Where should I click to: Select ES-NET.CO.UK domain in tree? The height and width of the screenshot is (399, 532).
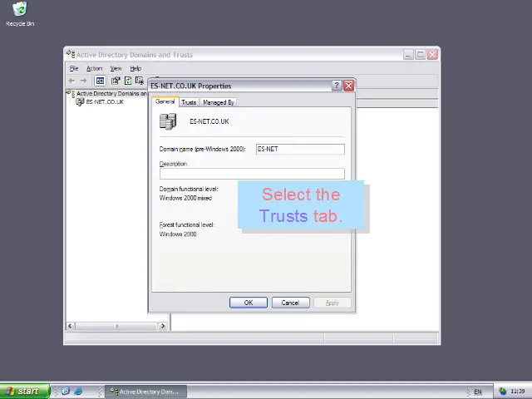click(x=105, y=101)
